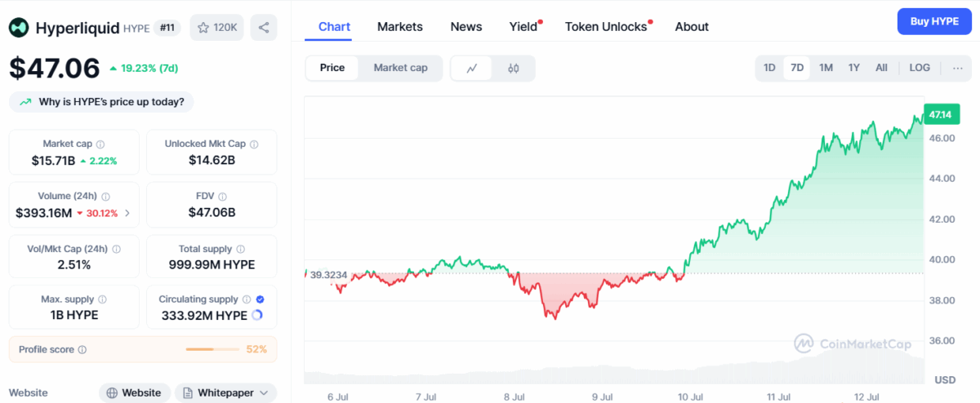Select the Price toggle

point(332,68)
